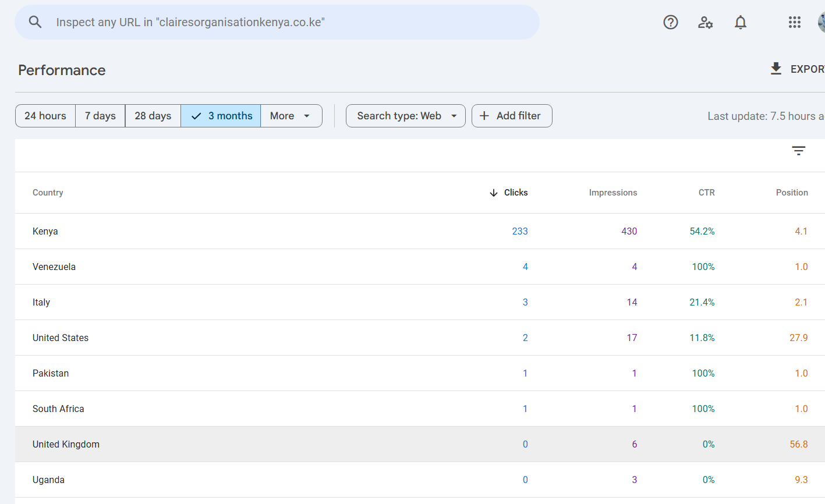Open the More date range dropdown
This screenshot has width=825, height=504.
291,116
